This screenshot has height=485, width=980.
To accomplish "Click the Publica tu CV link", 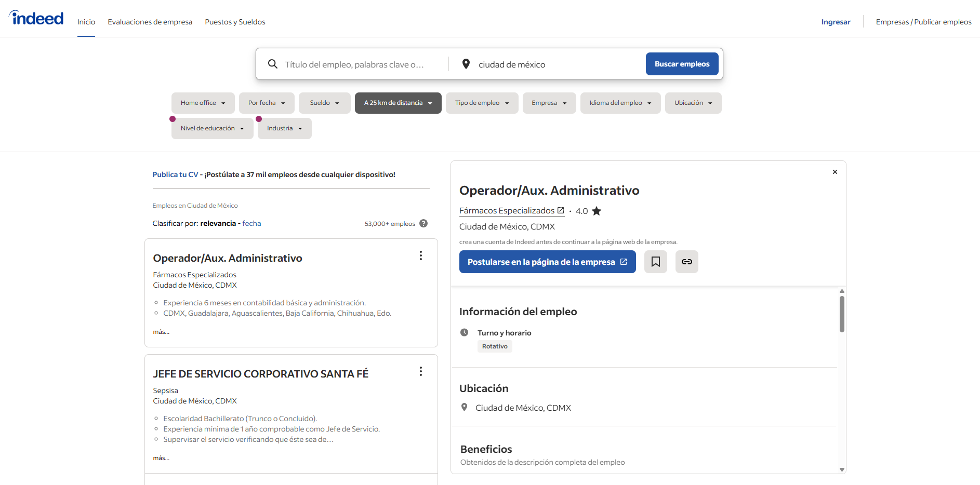I will [175, 174].
